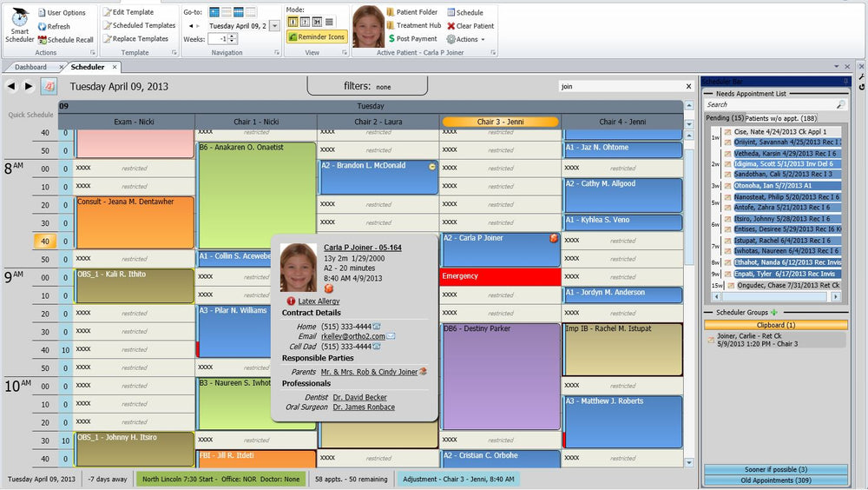Click the envelope icon beside Cise, Nate

click(x=728, y=132)
